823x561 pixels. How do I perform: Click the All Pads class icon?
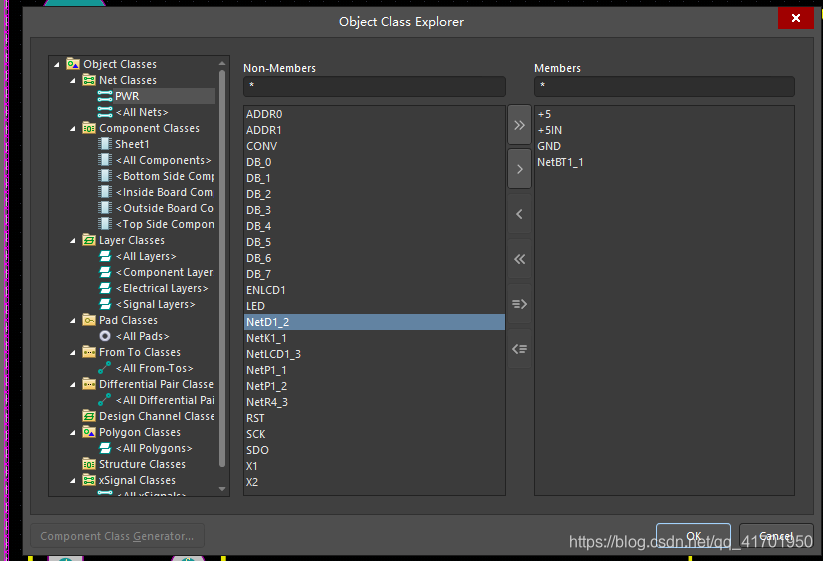click(x=105, y=336)
